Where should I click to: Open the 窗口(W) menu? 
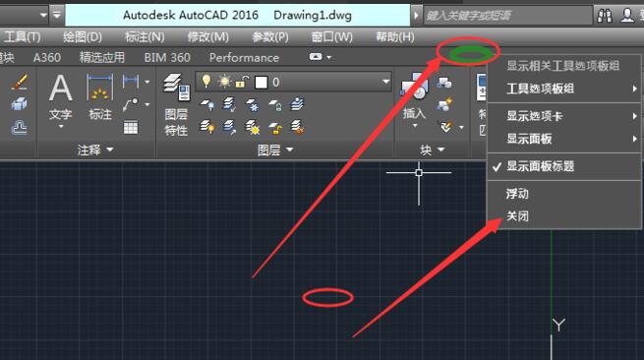(331, 37)
